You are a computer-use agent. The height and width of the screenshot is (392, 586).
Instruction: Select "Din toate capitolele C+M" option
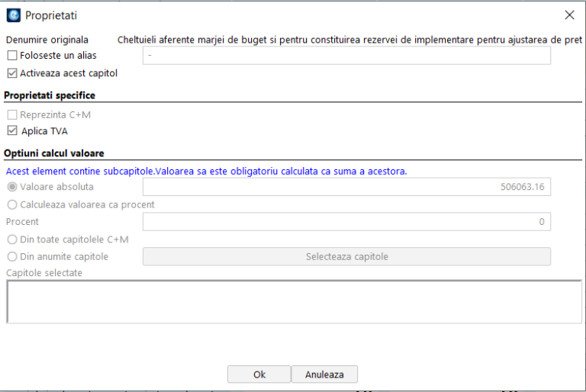12,239
